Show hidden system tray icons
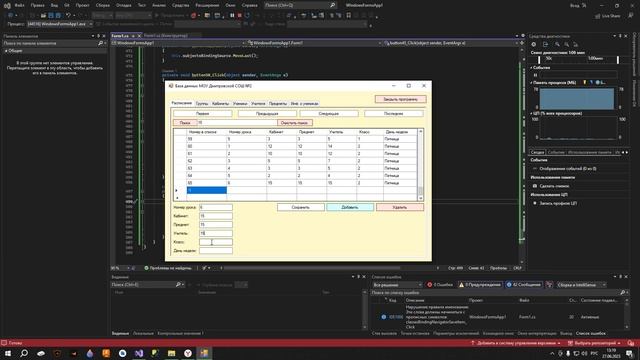This screenshot has width=640, height=360. tap(552, 353)
